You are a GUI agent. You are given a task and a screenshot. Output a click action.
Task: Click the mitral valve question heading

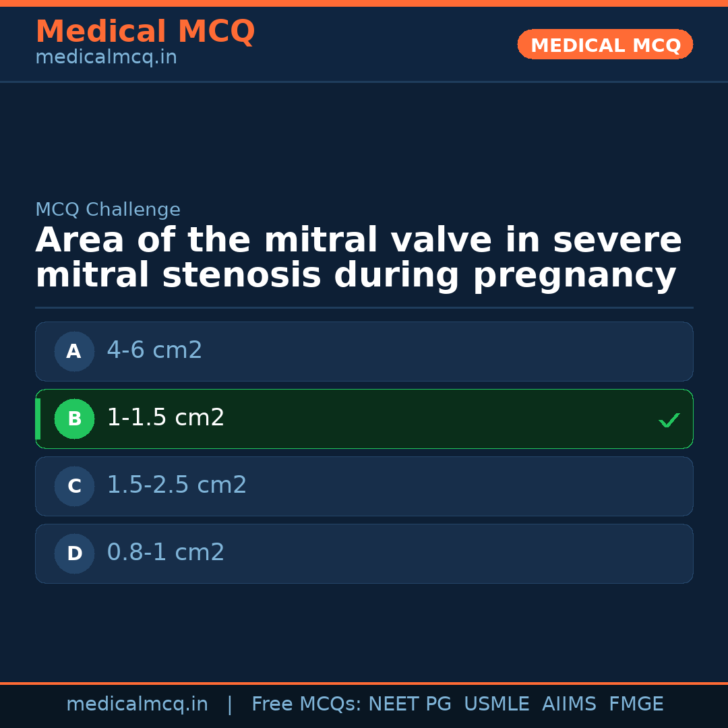tap(358, 258)
